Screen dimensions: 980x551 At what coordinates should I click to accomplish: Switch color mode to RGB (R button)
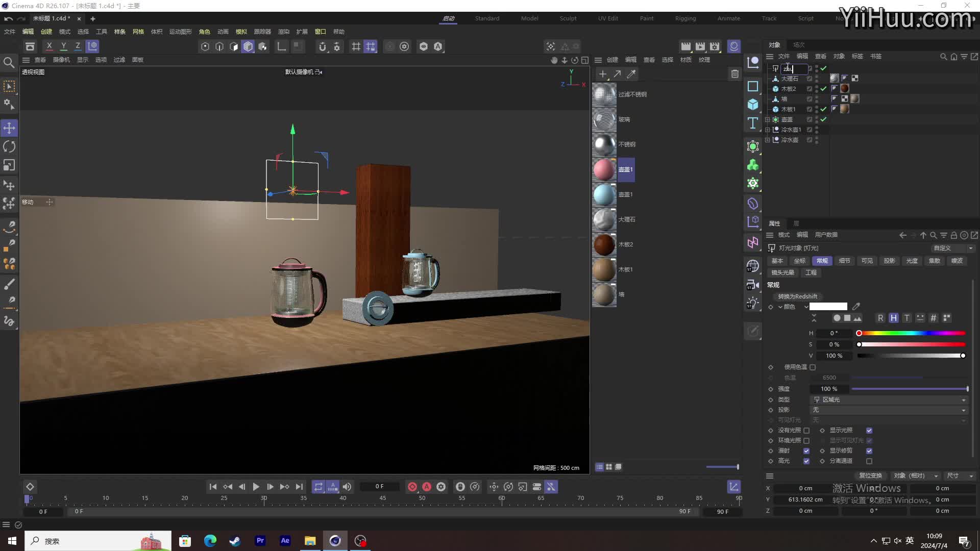coord(880,318)
